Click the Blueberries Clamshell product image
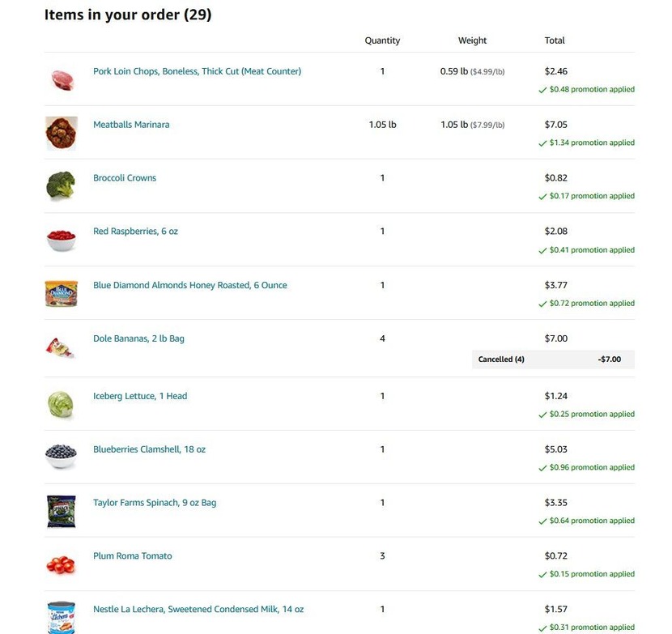The height and width of the screenshot is (634, 672). (61, 457)
